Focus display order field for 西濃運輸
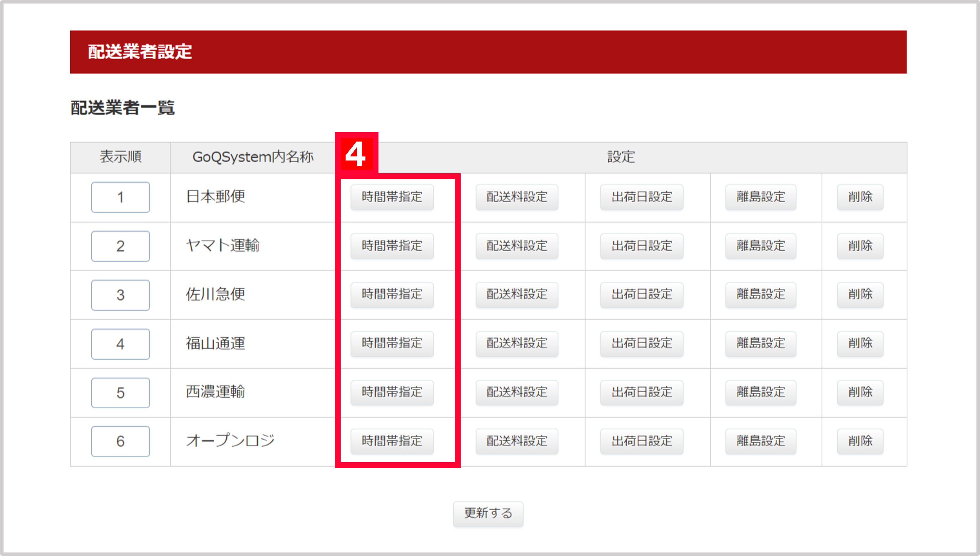Screen dimensions: 980x556 coord(120,393)
